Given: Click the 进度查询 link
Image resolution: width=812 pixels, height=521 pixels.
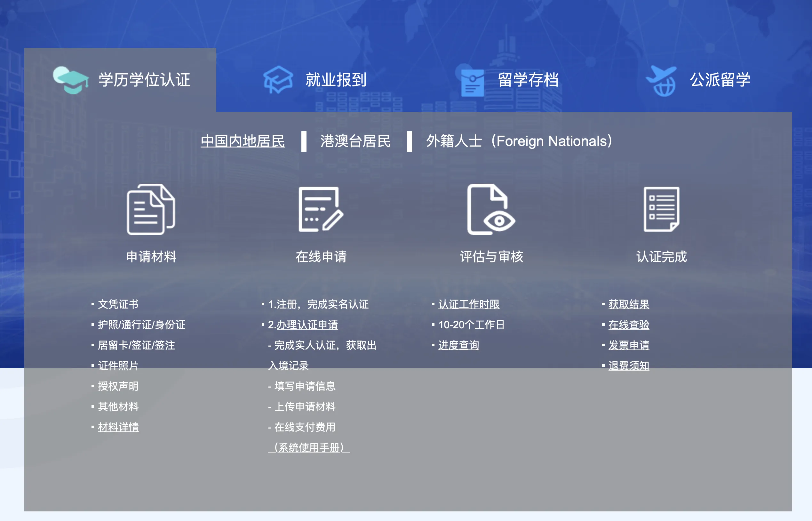Looking at the screenshot, I should point(458,345).
